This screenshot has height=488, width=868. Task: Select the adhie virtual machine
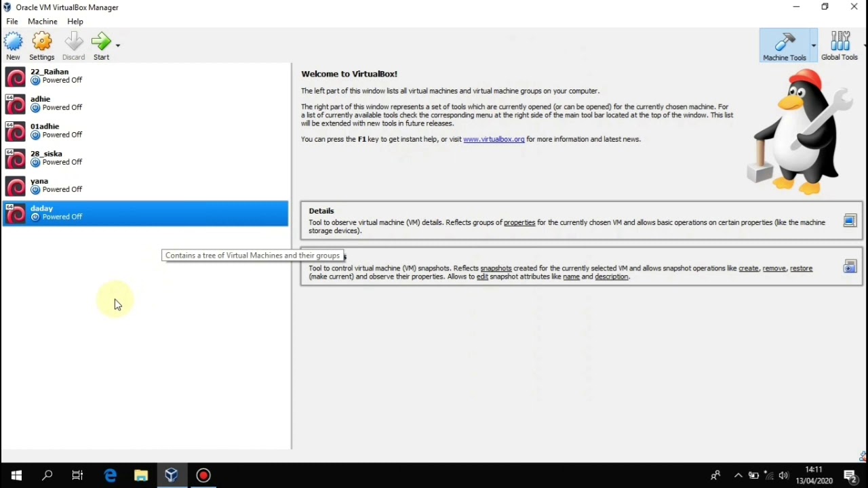point(145,104)
